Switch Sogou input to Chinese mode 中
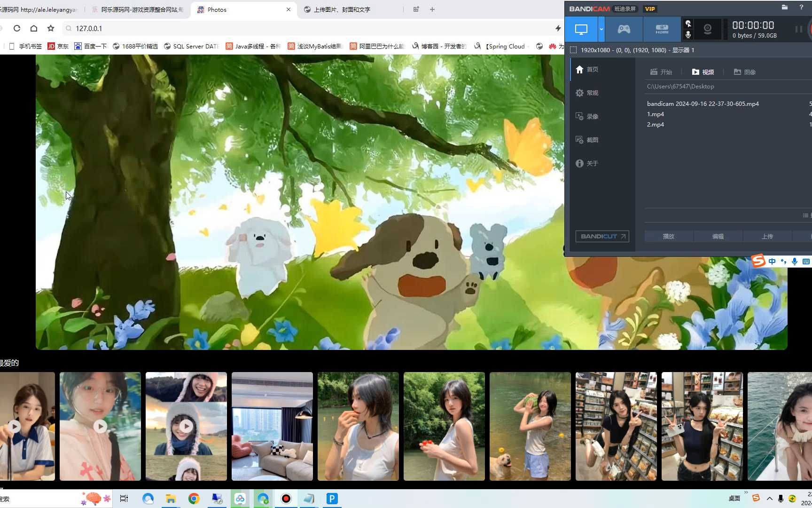812x508 pixels. (772, 261)
